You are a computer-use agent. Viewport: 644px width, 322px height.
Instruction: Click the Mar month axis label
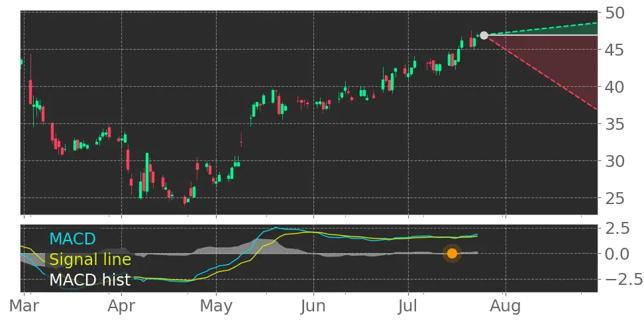[x=25, y=307]
